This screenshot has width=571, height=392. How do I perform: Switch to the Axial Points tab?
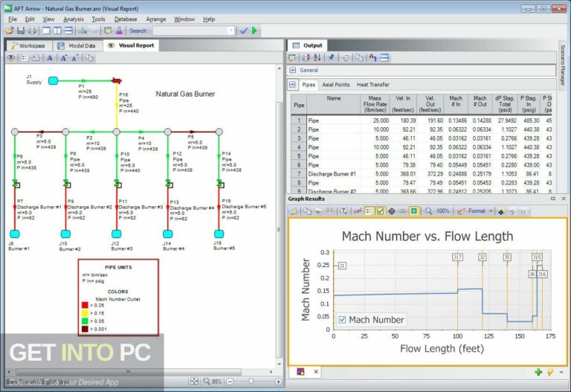336,85
